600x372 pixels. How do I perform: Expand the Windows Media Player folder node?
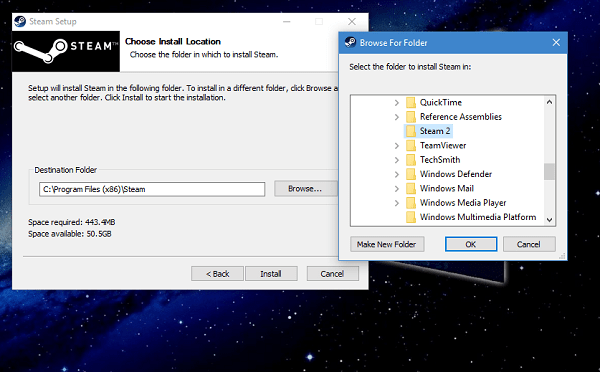pyautogui.click(x=397, y=203)
